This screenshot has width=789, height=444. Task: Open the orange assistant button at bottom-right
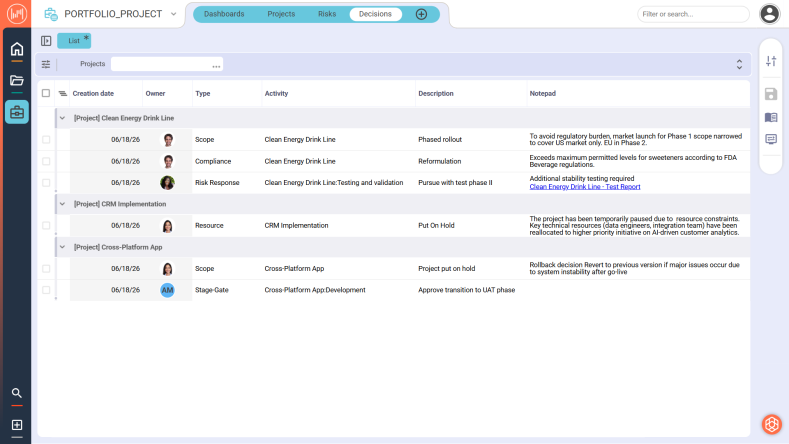tap(771, 424)
